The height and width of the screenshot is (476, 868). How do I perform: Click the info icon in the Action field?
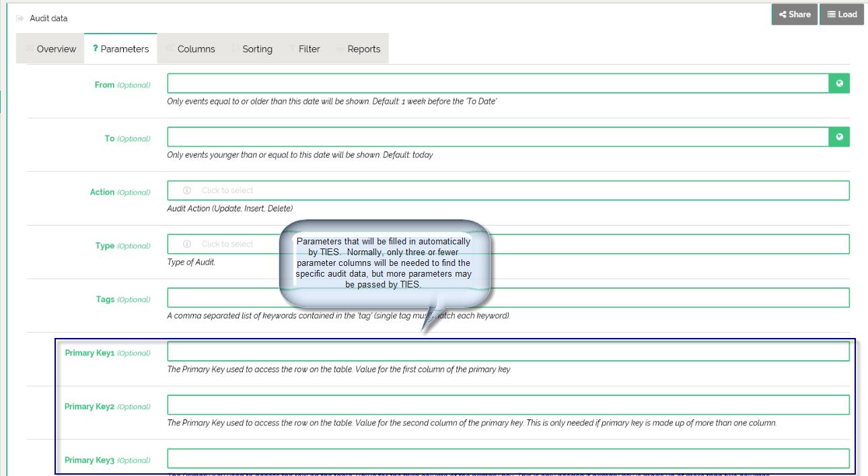coord(187,191)
